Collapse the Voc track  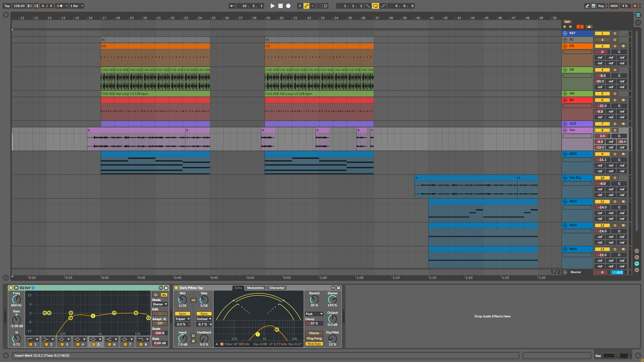565,130
